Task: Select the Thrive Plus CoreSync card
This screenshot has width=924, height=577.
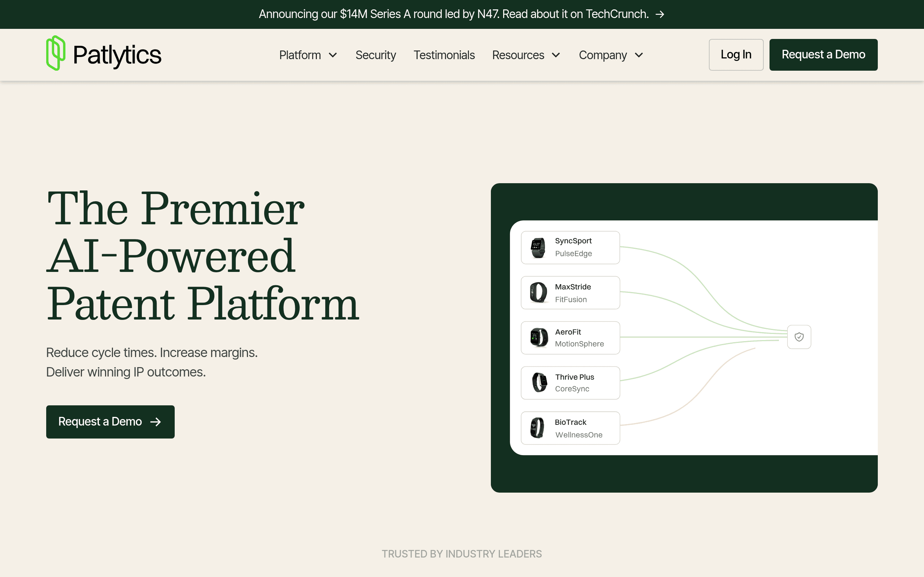Action: pos(570,383)
